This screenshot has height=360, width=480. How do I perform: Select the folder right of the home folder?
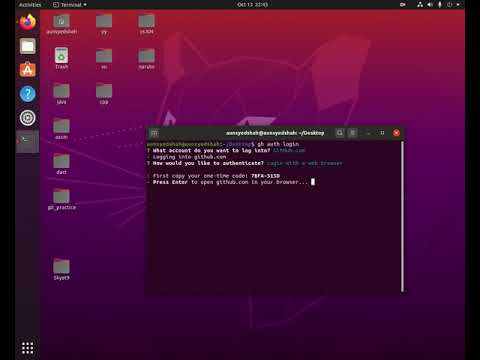104,24
